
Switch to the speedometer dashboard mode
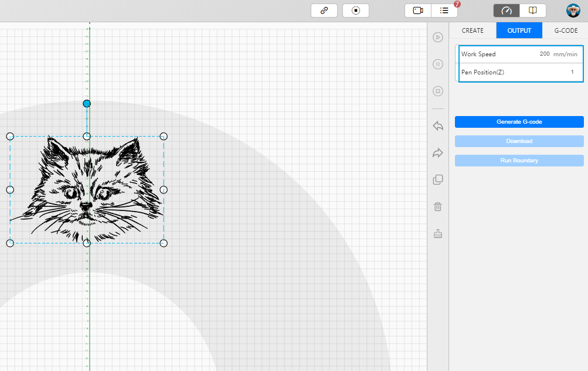507,11
